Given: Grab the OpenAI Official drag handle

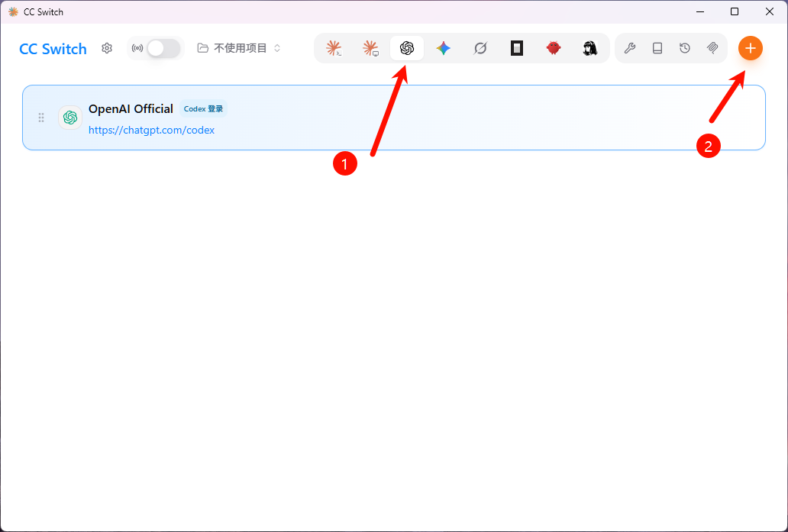Looking at the screenshot, I should pos(41,118).
